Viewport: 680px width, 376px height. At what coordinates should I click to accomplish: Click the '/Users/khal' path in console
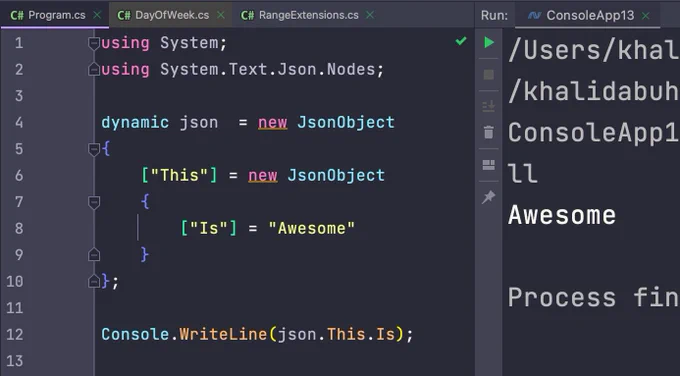(593, 50)
